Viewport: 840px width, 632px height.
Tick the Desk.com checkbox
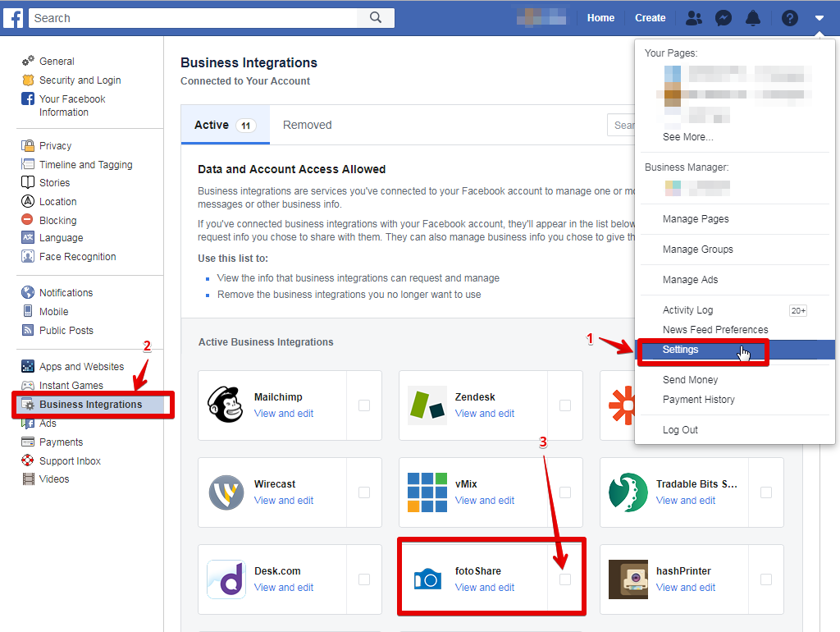pyautogui.click(x=364, y=579)
